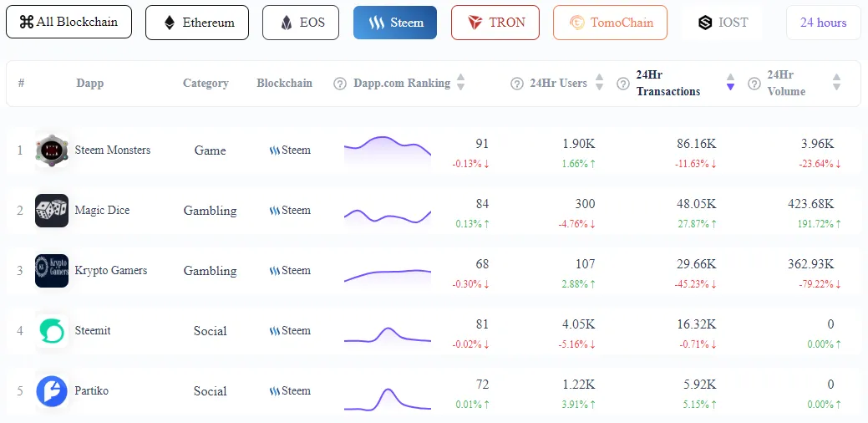View the Magic Dice ranking trend chart

388,216
